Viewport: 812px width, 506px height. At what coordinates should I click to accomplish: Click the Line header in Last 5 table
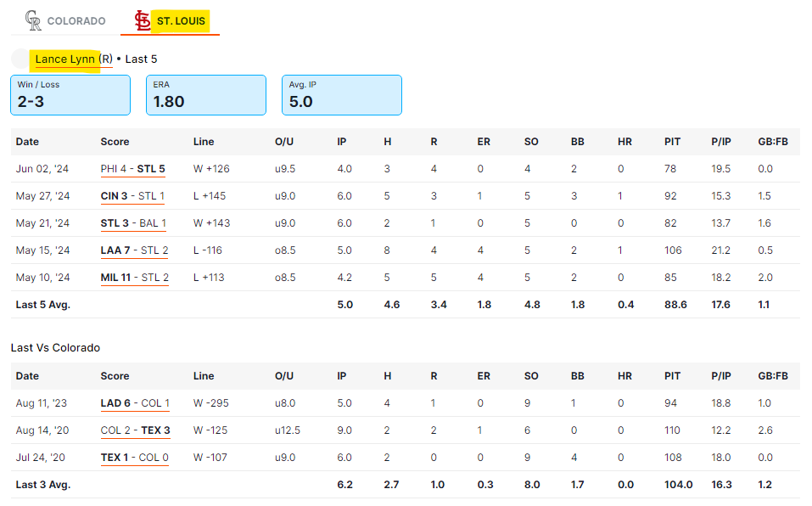point(204,142)
